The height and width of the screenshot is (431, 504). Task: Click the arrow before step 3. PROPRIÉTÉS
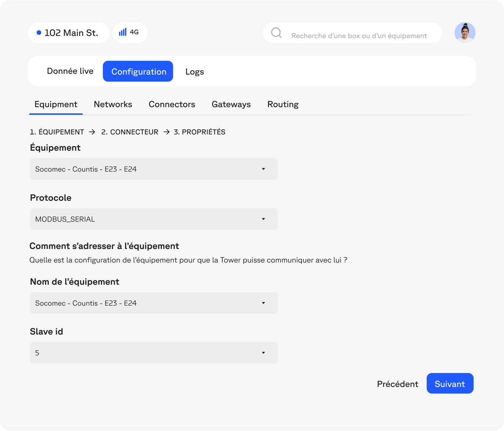pyautogui.click(x=167, y=132)
